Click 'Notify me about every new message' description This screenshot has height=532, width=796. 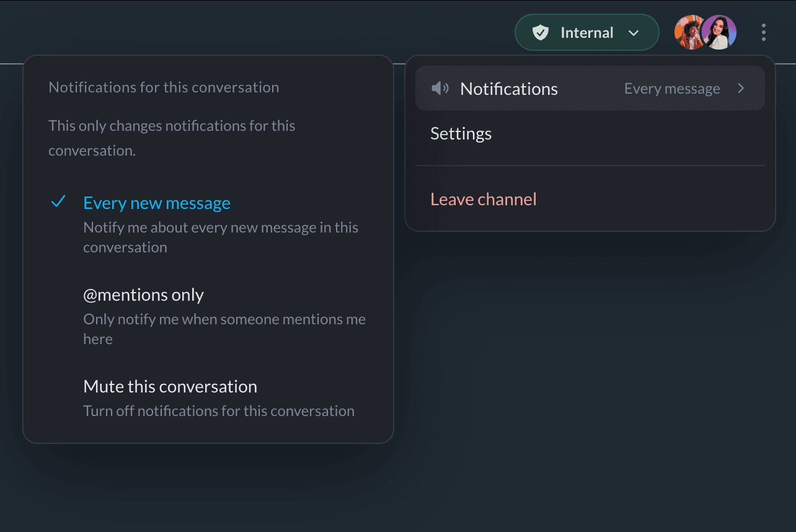tap(221, 237)
